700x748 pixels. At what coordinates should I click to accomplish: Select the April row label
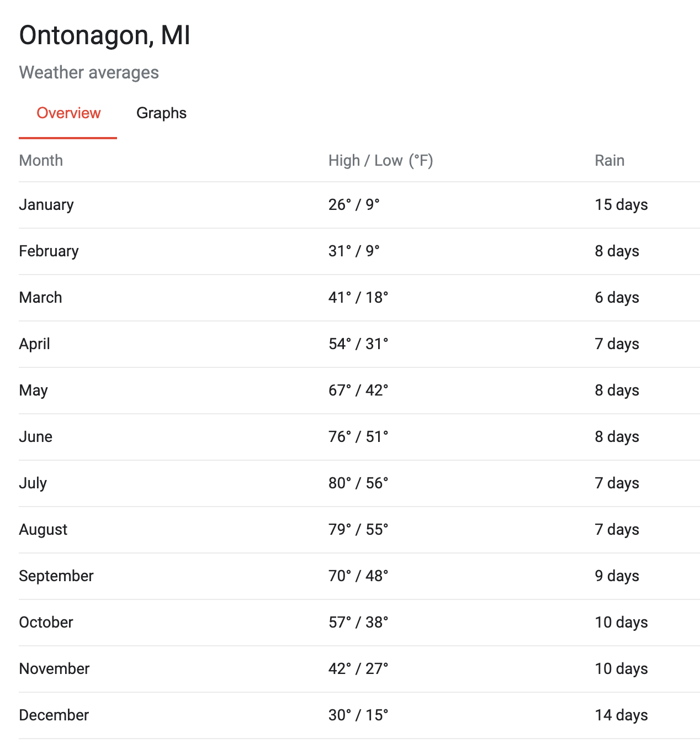point(35,344)
